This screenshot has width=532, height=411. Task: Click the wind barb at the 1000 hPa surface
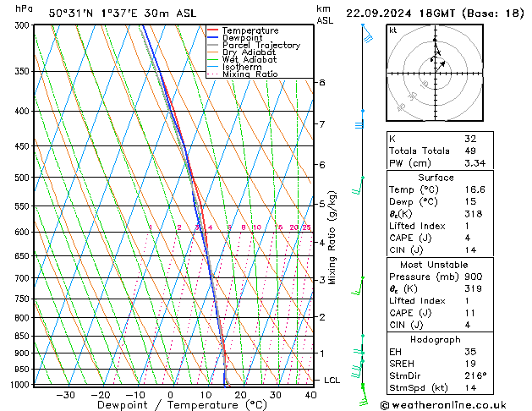[x=364, y=395]
